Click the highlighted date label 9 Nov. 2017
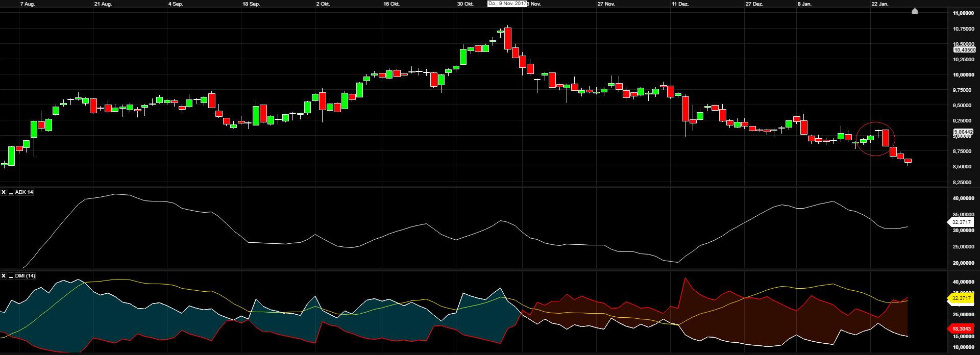980x355 pixels. (x=507, y=4)
